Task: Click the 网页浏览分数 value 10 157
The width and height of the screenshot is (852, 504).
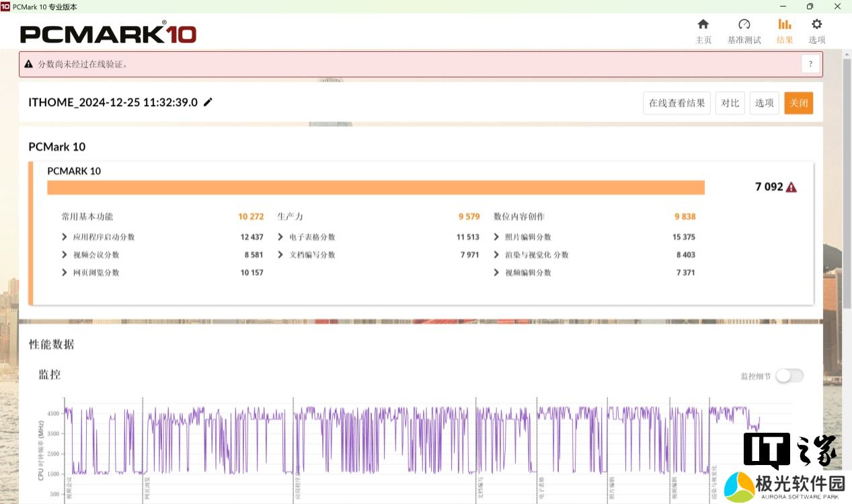Action: click(252, 272)
